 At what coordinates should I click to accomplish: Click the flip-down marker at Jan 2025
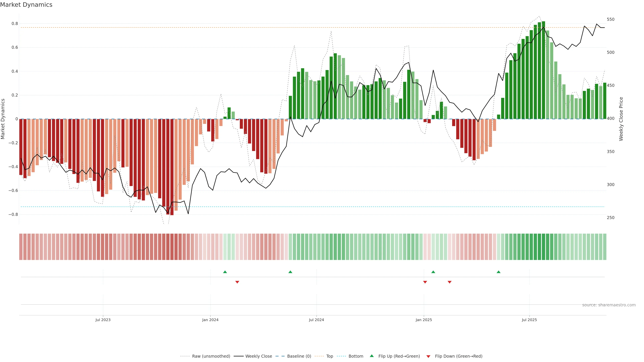pos(425,282)
